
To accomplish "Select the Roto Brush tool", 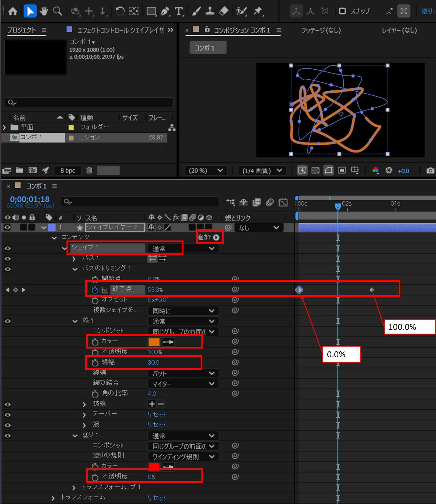I will (241, 11).
